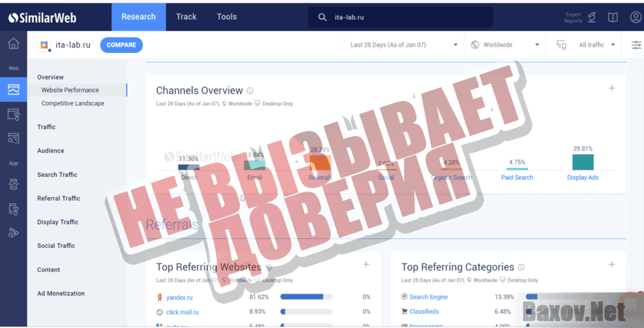Switch to the Research tab

138,17
